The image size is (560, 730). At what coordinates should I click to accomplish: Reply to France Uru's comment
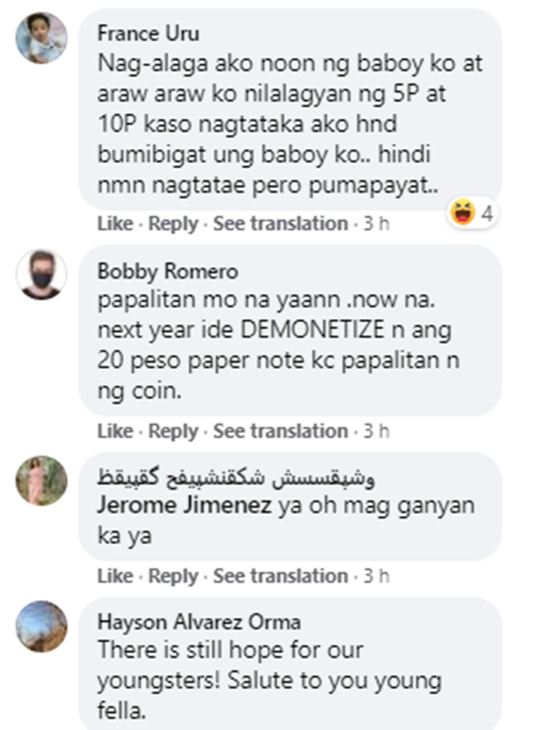(x=173, y=224)
